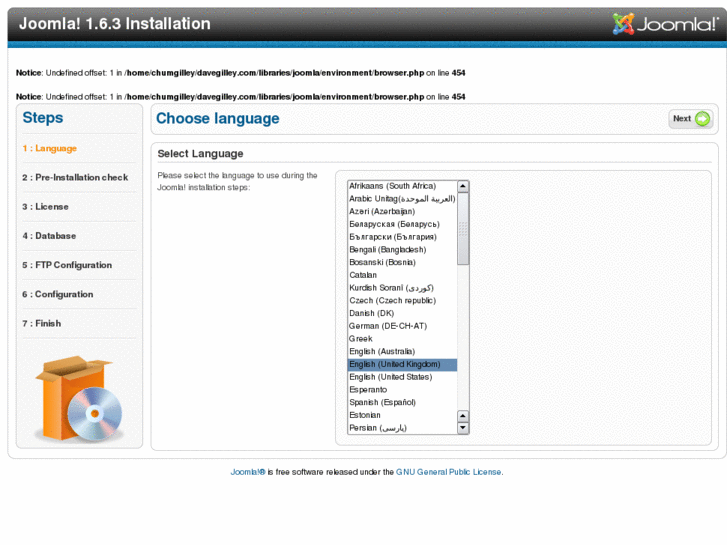Go to step 6 : Configuration

(58, 294)
